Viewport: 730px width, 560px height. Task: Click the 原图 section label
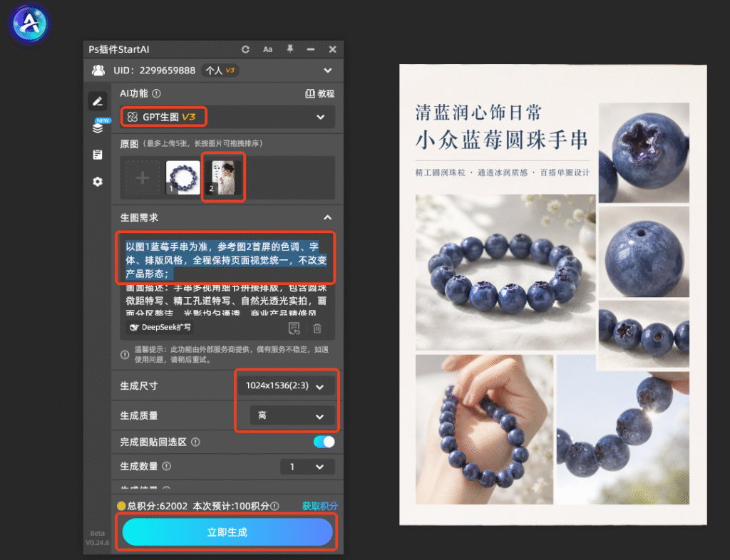[129, 144]
